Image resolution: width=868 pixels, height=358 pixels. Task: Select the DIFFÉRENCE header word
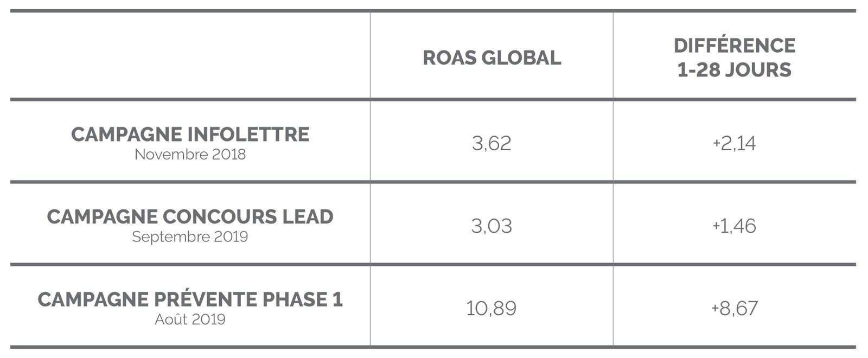coord(735,46)
